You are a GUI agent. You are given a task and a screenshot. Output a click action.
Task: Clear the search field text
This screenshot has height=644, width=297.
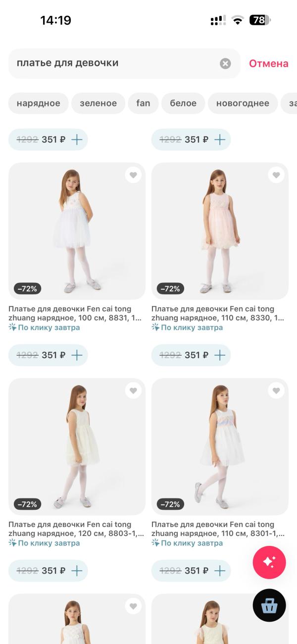pos(225,63)
